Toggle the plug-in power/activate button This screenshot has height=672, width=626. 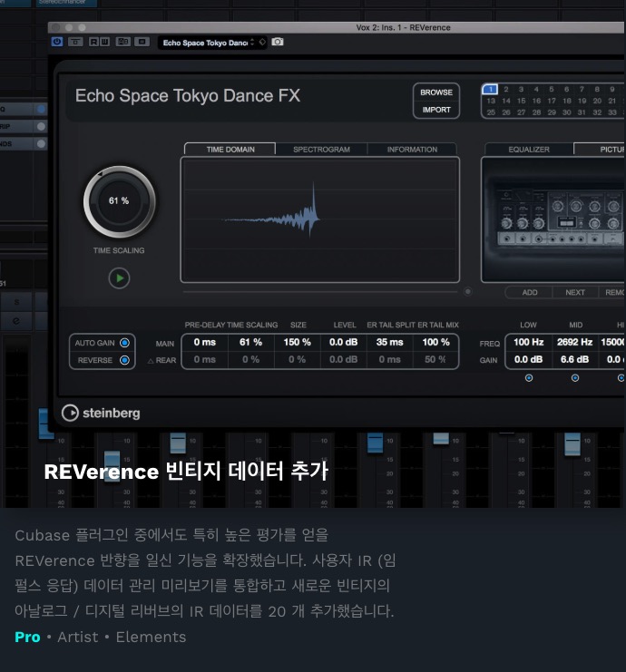(x=57, y=42)
